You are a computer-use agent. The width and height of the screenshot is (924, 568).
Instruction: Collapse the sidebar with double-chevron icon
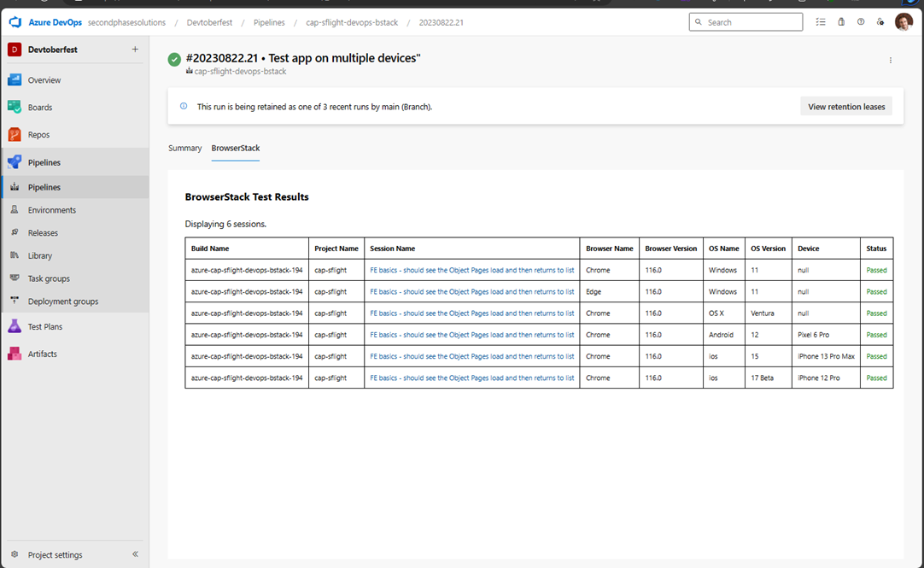[135, 553]
